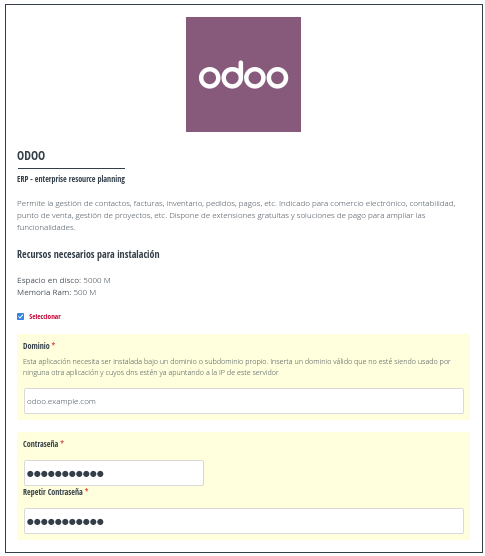485x556 pixels.
Task: Click into the Repetir Contraseña password field
Action: (x=244, y=521)
